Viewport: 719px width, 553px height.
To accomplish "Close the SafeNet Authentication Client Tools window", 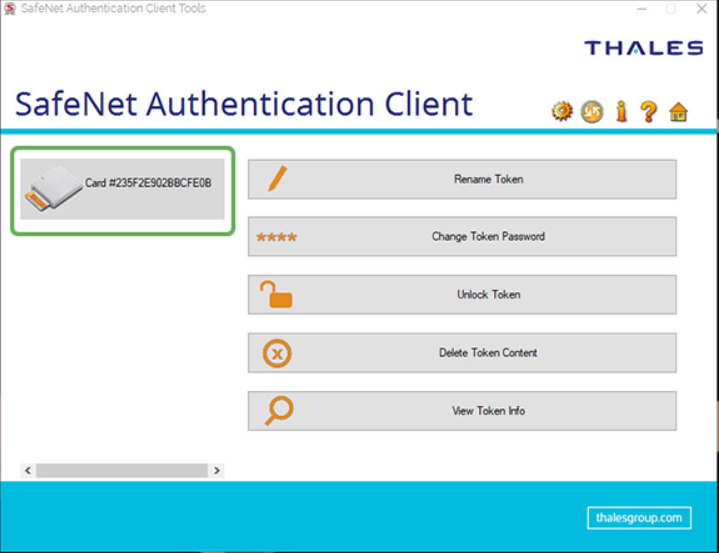I will coord(701,9).
